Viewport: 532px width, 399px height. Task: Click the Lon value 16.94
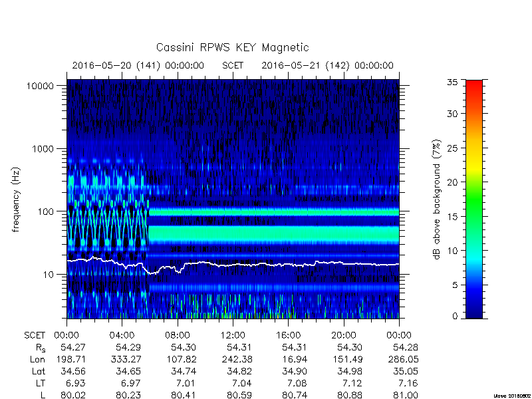295,359
